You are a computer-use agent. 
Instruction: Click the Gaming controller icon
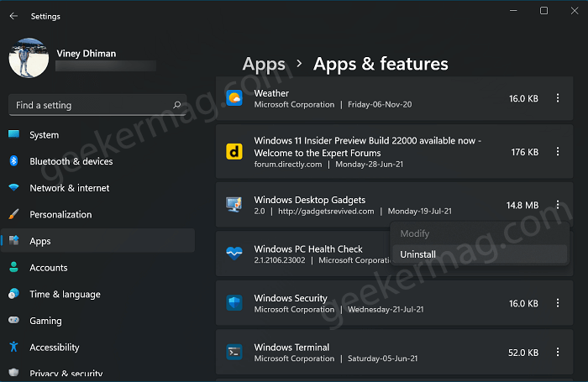pyautogui.click(x=14, y=320)
